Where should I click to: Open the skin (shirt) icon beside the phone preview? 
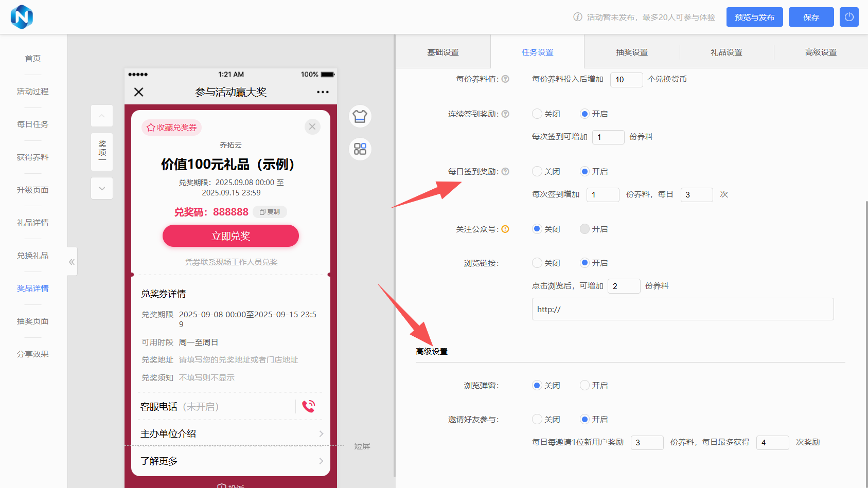[x=360, y=116]
